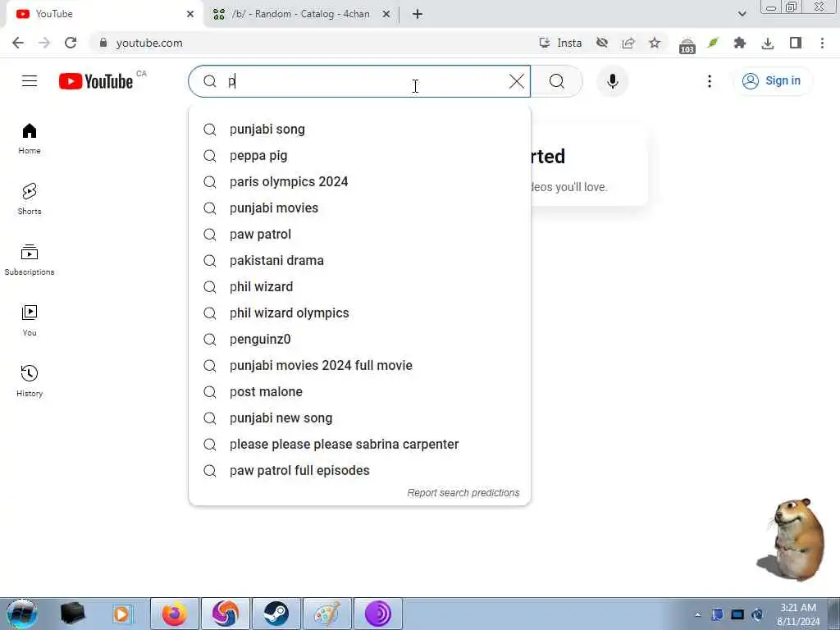Close the YouTube tab
The width and height of the screenshot is (840, 630).
click(190, 14)
